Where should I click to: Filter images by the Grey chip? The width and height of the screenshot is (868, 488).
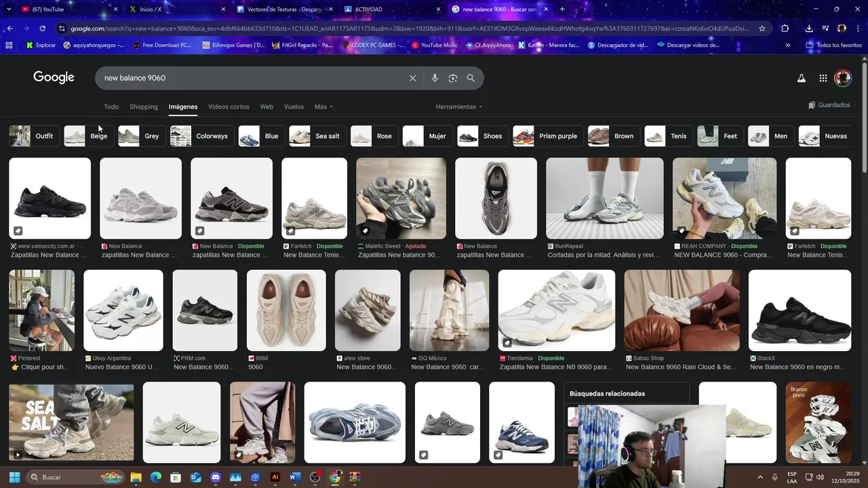point(141,136)
